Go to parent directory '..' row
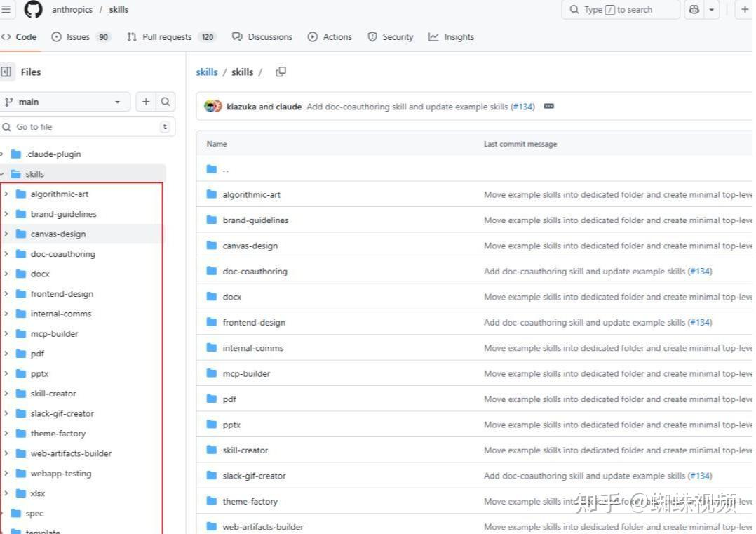Viewport: 756px width, 534px height. [226, 169]
